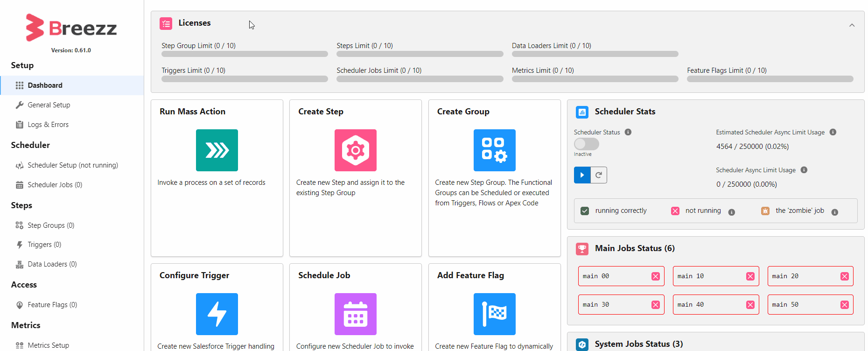Open General Setup in sidebar
This screenshot has width=868, height=351.
pyautogui.click(x=49, y=105)
